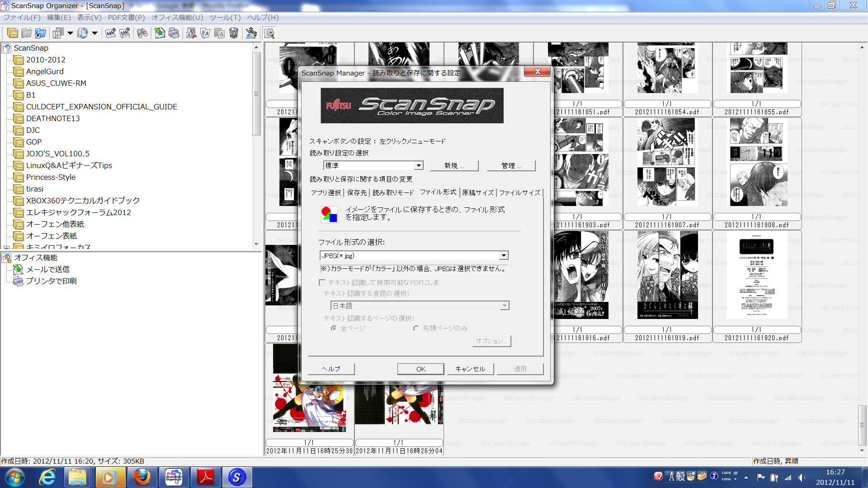Open the 標準 scan setting dropdown

(x=419, y=165)
